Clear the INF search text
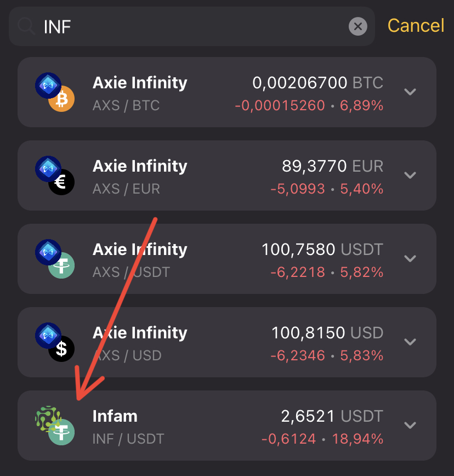Screen dimensions: 454x476 (357, 26)
